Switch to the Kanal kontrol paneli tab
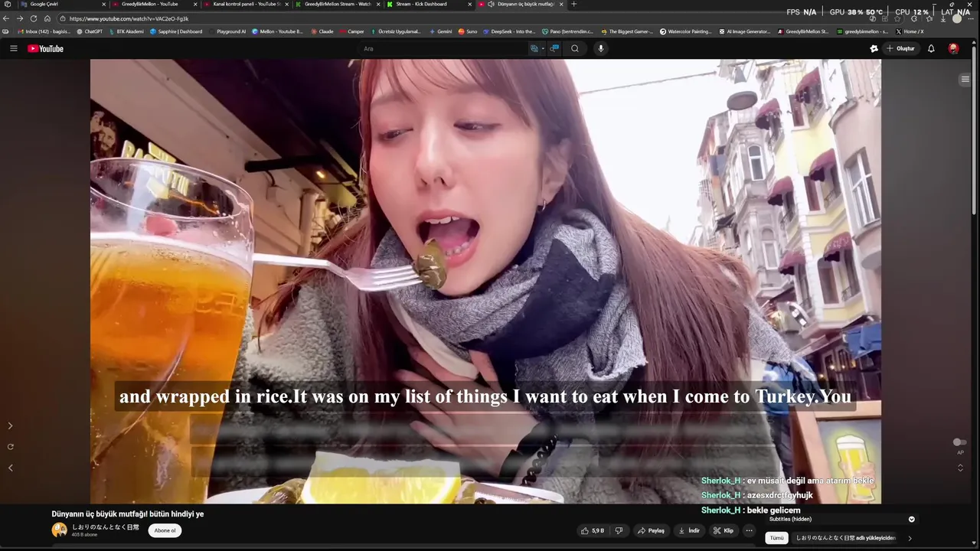Viewport: 980px width, 551px height. (245, 4)
